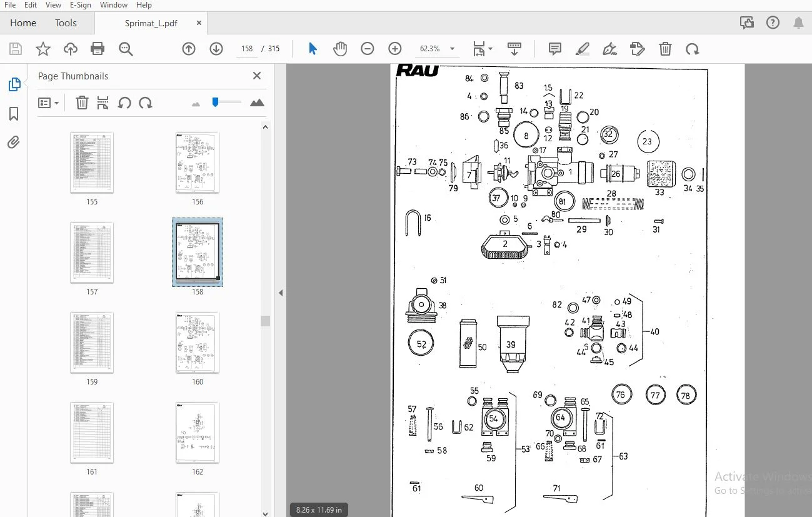812x517 pixels.
Task: Click the thumbnail size slider
Action: pos(215,102)
